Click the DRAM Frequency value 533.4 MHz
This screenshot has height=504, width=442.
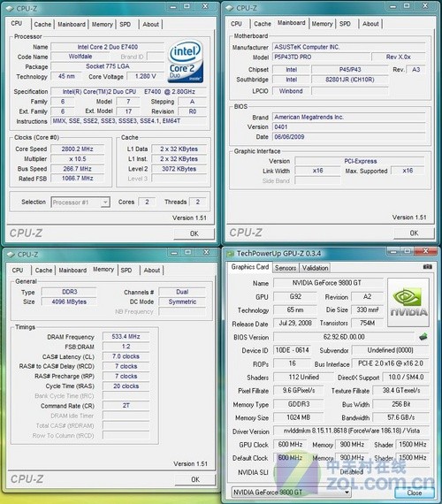126,337
